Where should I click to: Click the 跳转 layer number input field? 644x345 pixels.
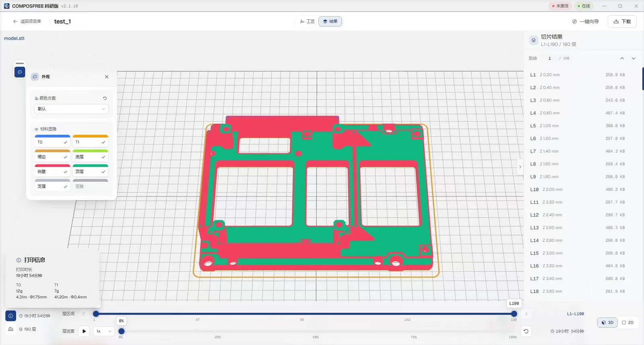[x=550, y=58]
